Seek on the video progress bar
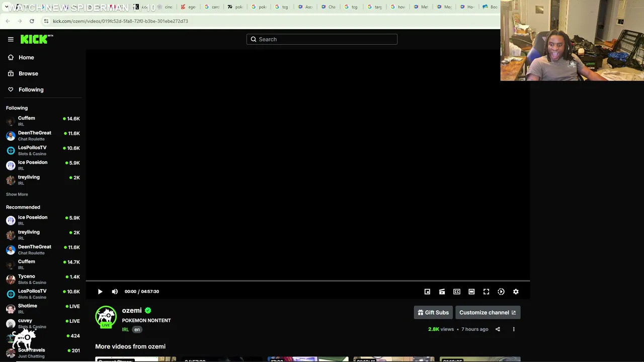Image resolution: width=644 pixels, height=362 pixels. pyautogui.click(x=308, y=281)
